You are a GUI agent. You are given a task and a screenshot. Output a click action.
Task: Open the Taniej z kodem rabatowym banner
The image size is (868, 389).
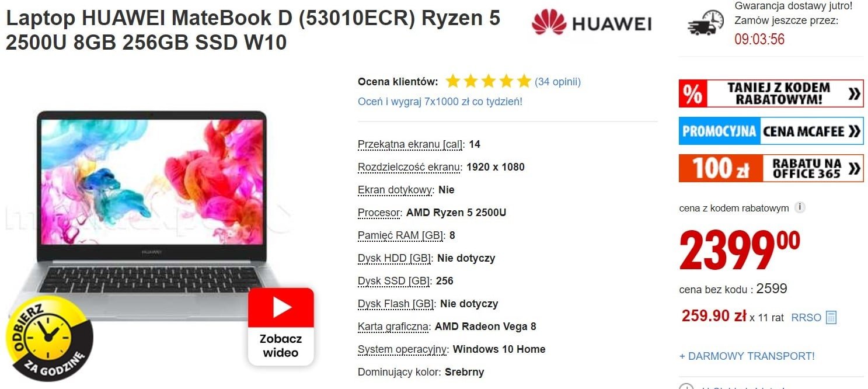click(x=771, y=94)
